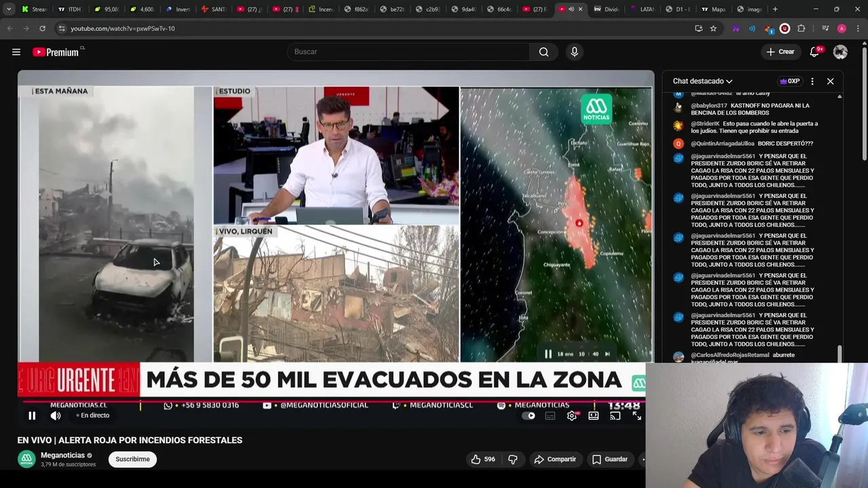
Task: Switch to the LATAM tab
Action: point(642,9)
